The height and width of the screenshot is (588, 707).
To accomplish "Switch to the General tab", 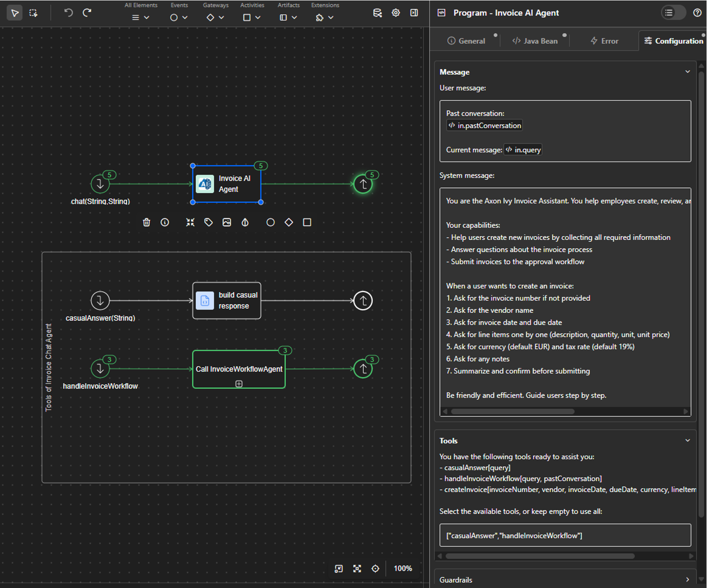I will [x=466, y=41].
